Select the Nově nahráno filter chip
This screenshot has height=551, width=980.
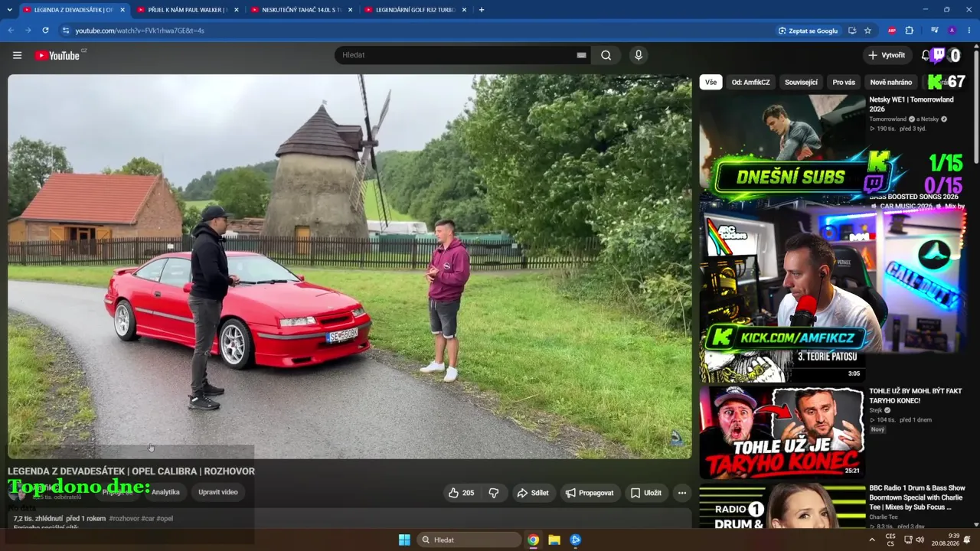[x=891, y=82]
